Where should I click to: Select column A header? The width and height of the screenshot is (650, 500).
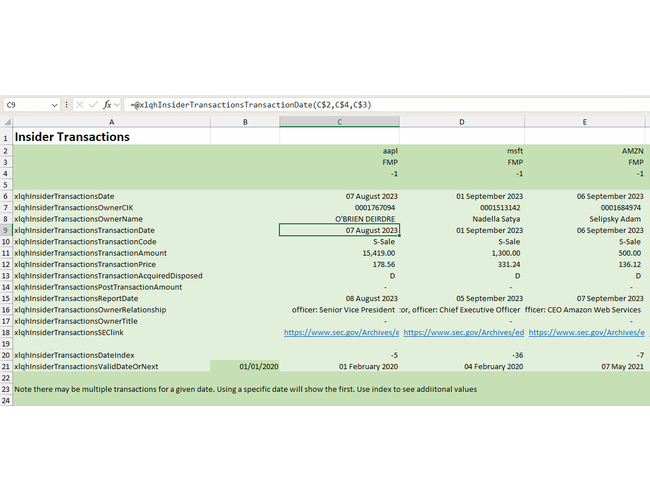click(x=112, y=122)
